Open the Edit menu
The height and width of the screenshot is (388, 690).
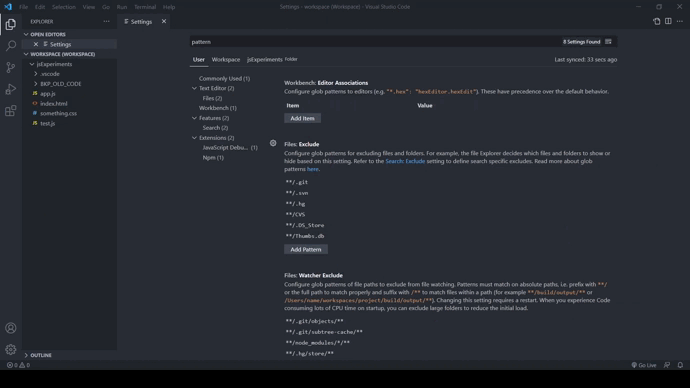coord(40,7)
